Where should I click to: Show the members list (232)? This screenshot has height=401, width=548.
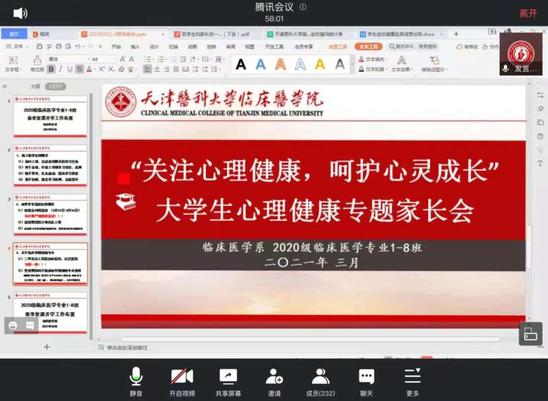click(x=320, y=382)
